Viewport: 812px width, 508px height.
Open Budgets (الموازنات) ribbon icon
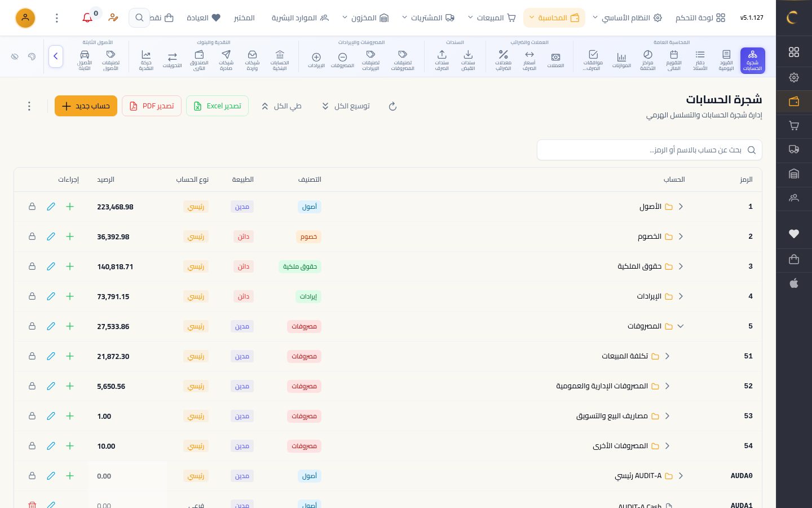pos(621,60)
